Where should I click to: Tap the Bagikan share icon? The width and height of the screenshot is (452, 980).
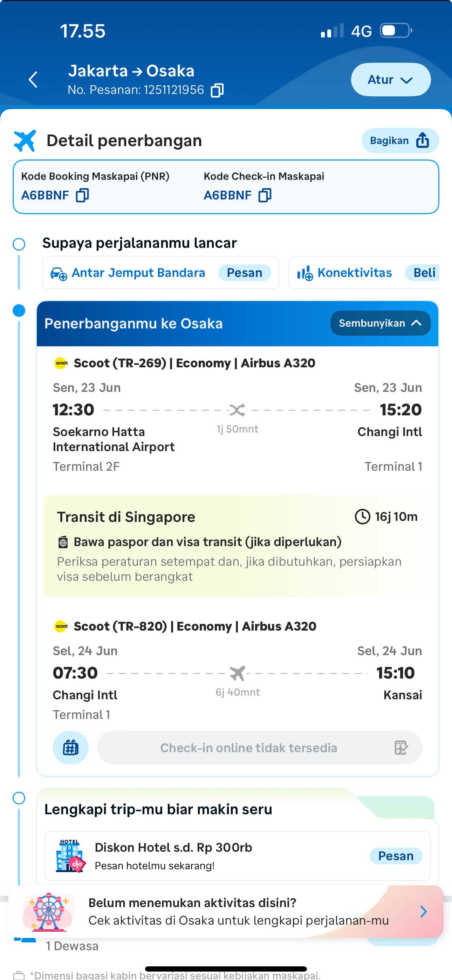point(422,141)
